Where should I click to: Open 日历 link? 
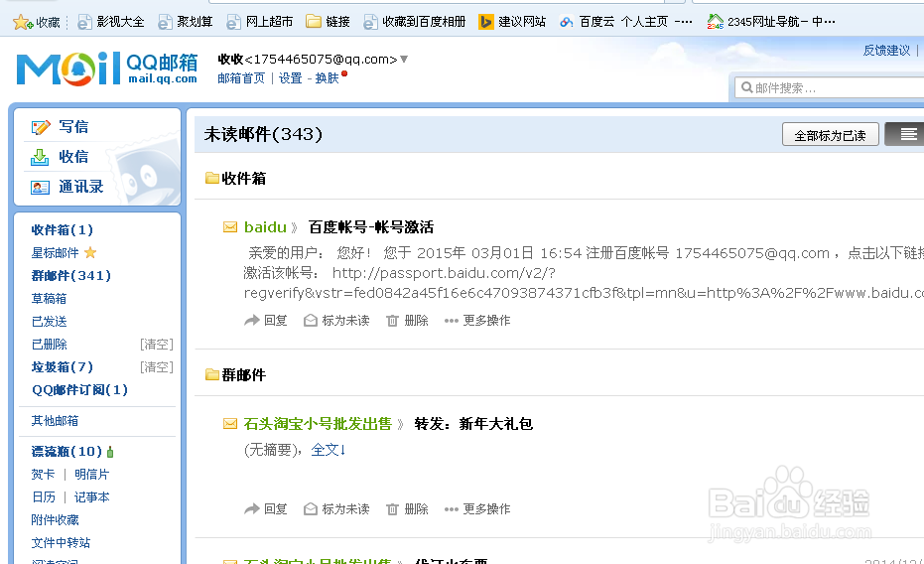(43, 497)
